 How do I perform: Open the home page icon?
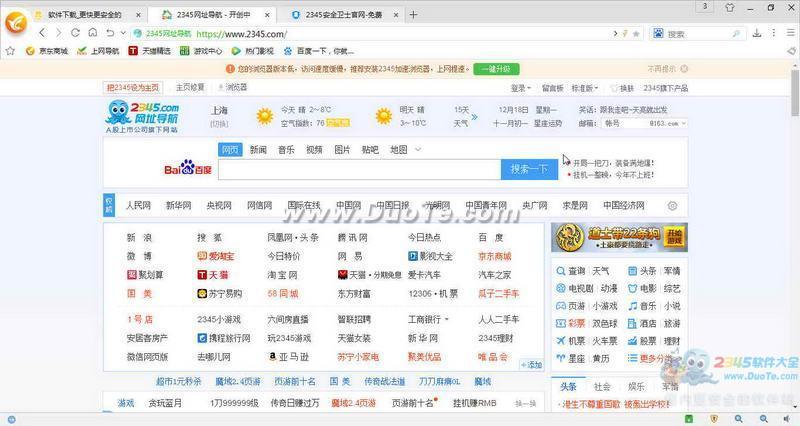(x=92, y=33)
